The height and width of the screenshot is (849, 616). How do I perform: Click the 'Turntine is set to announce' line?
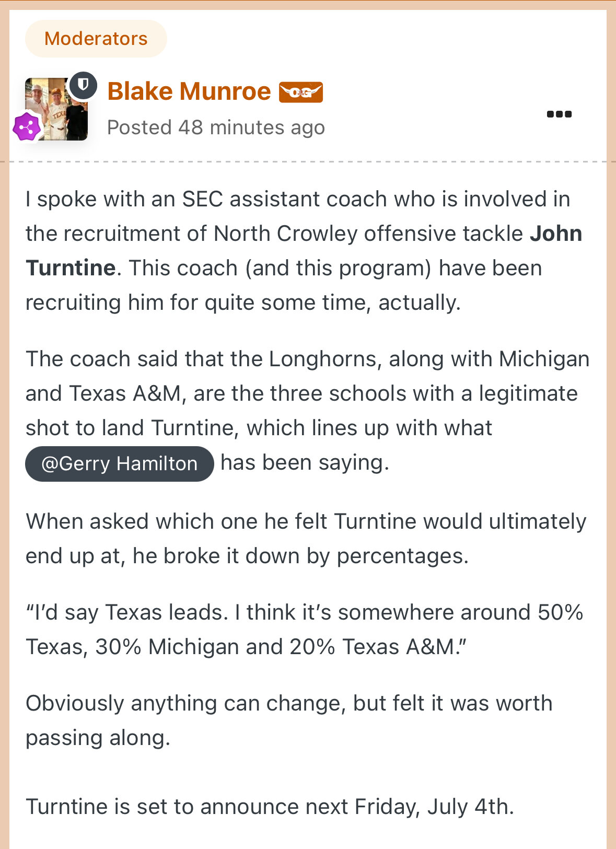[270, 807]
